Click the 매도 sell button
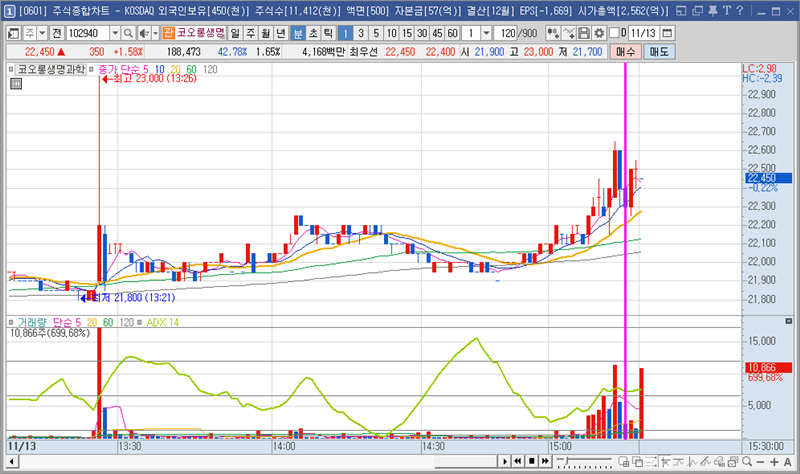The width and height of the screenshot is (800, 474). (x=660, y=51)
